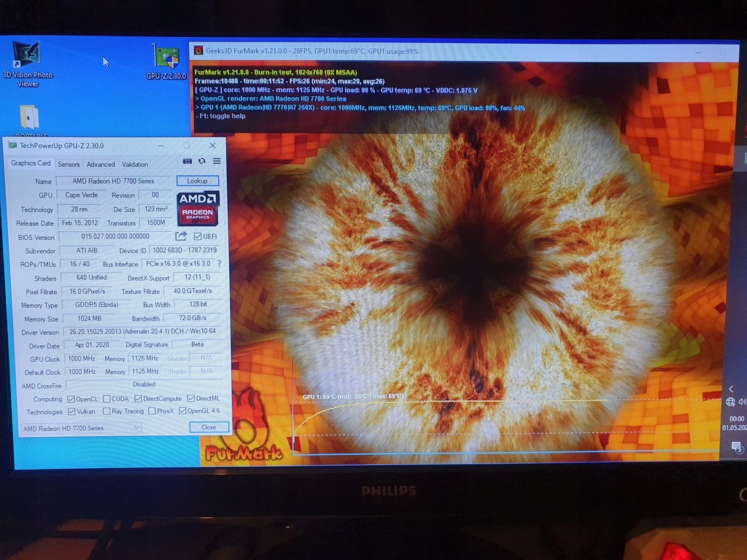Toggle the DirectCompute checkbox
Screen dimensions: 747x560
point(138,399)
